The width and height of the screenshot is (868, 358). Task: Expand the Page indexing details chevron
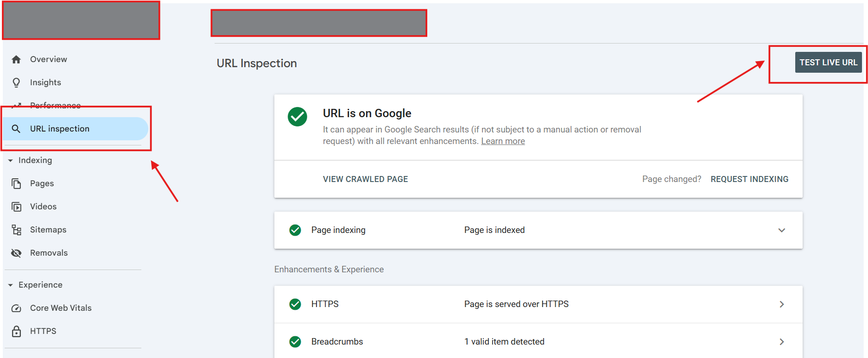pos(781,230)
